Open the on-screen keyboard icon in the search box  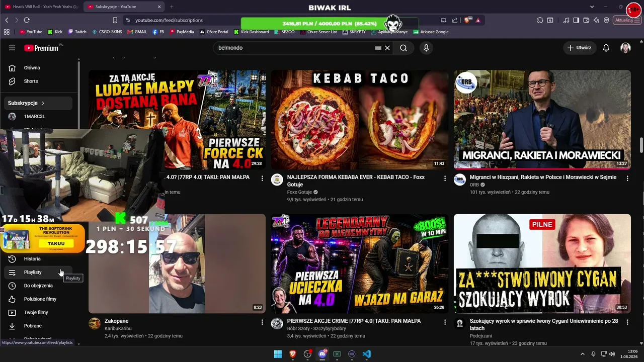378,48
